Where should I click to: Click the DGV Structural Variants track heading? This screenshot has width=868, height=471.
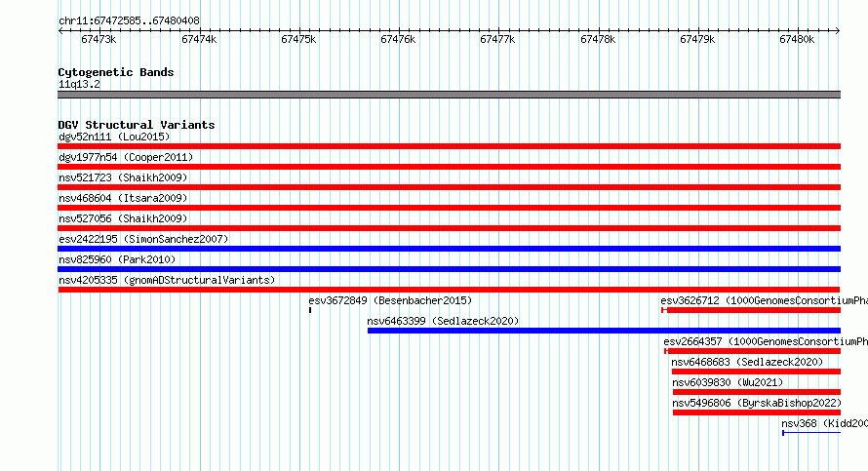click(x=137, y=125)
